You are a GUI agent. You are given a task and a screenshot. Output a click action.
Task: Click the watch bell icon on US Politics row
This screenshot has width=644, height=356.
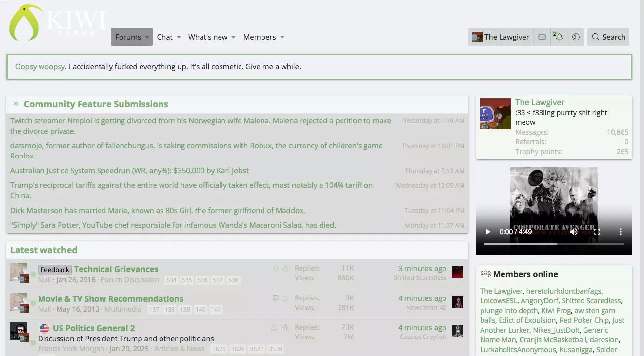coord(274,327)
